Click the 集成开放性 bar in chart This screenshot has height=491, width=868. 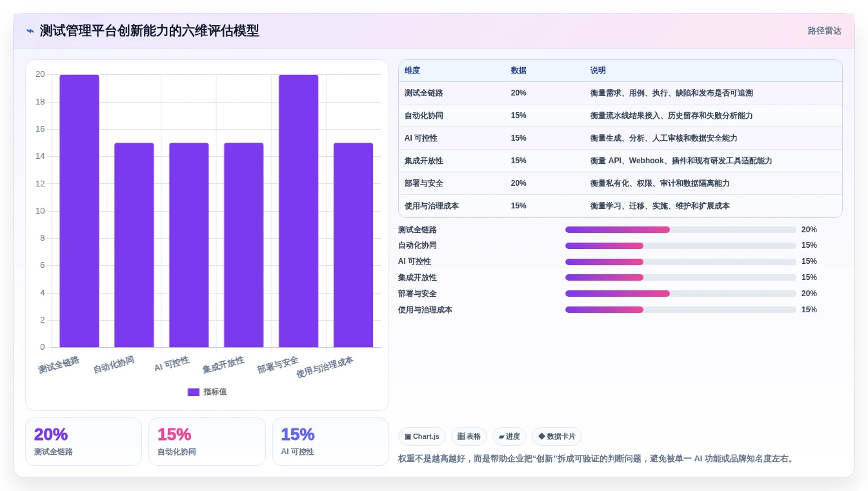pos(244,245)
